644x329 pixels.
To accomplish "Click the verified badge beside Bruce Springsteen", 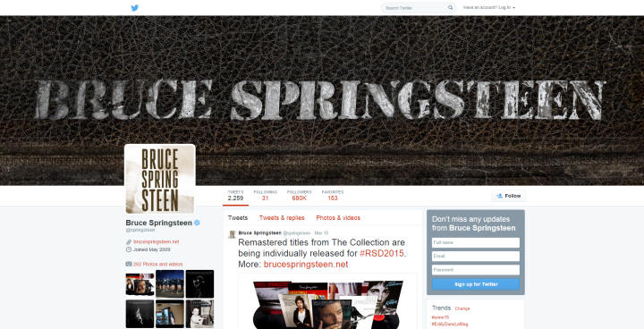I will [197, 223].
